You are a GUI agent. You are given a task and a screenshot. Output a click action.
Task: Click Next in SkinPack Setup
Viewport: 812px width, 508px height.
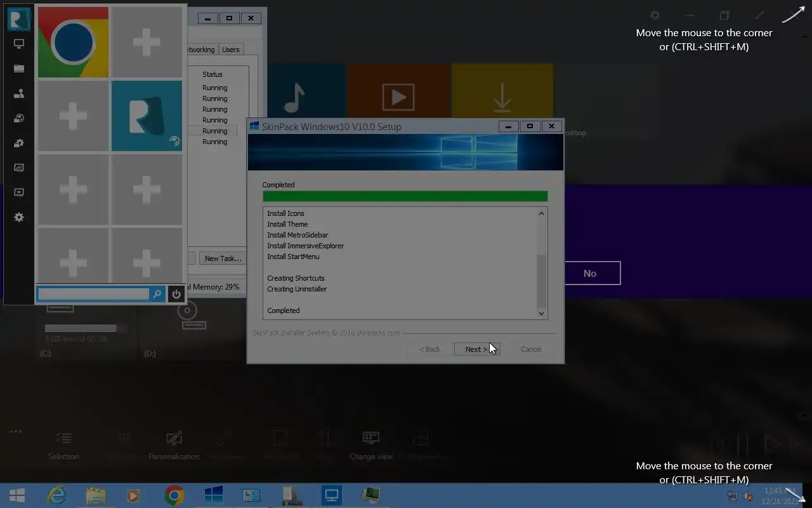477,349
